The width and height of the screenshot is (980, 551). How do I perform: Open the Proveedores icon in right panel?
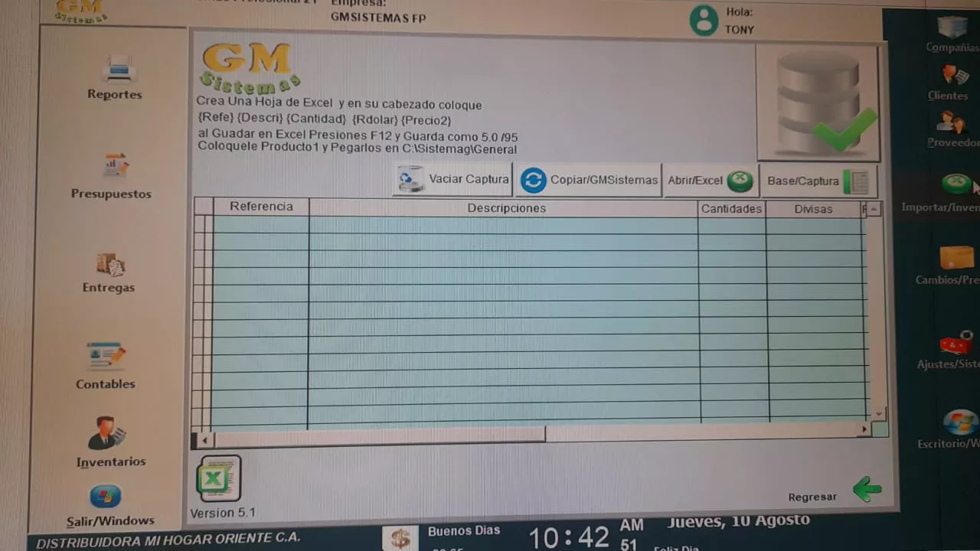click(951, 122)
